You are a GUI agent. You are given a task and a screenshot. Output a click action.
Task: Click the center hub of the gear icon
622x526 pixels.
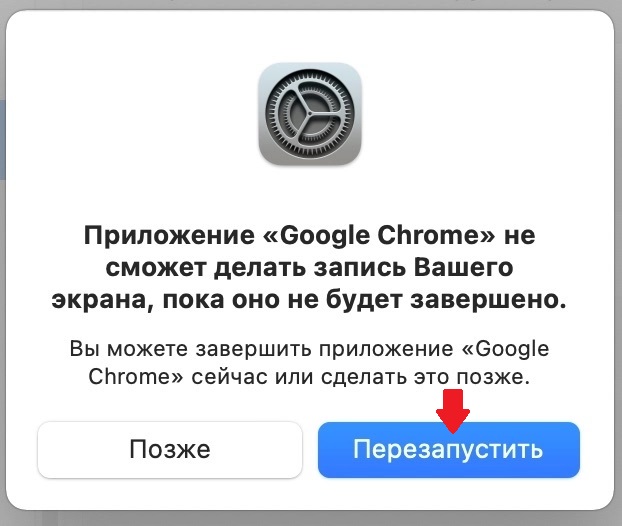(x=310, y=113)
